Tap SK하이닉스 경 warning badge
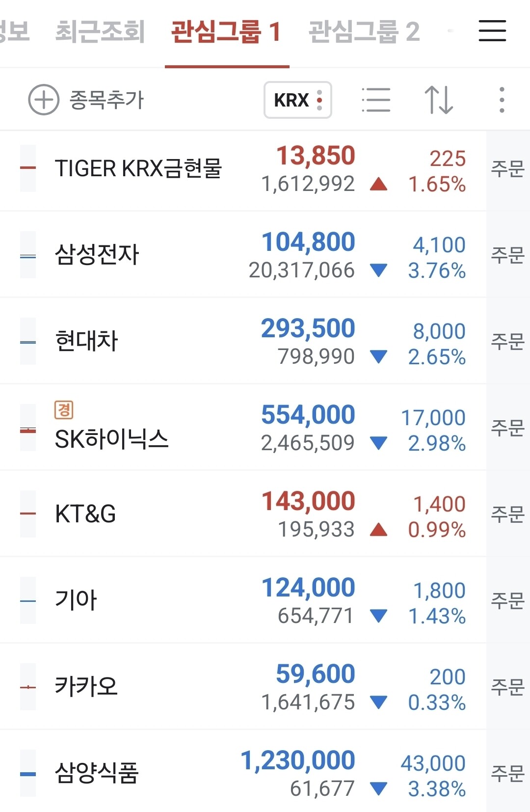 (64, 409)
